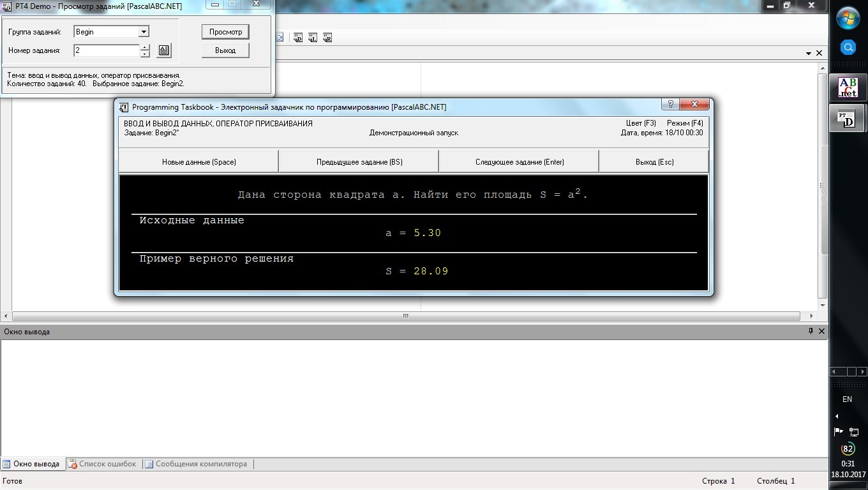Click Следующее задание (Enter) button
The height and width of the screenshot is (490, 868).
(x=520, y=161)
